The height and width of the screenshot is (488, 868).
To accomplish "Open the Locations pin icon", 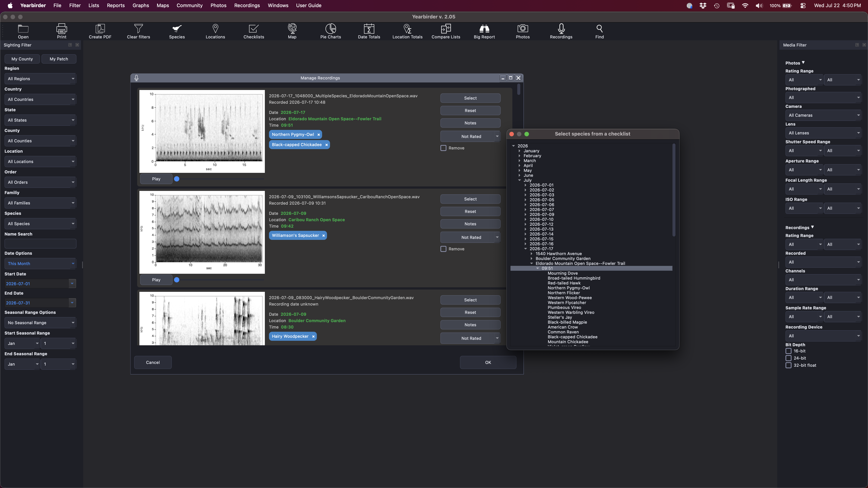I will (x=215, y=28).
